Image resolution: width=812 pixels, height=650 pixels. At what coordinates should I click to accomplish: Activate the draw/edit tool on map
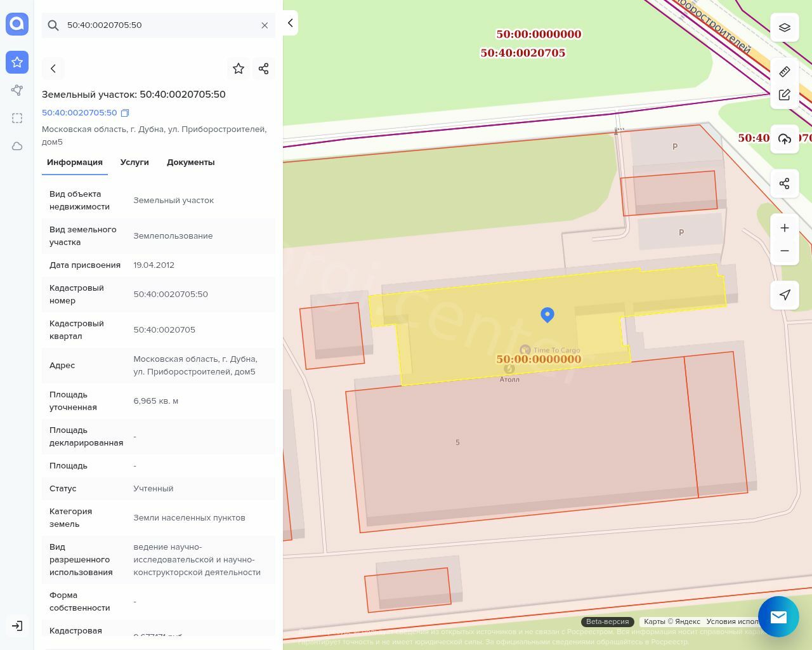785,95
